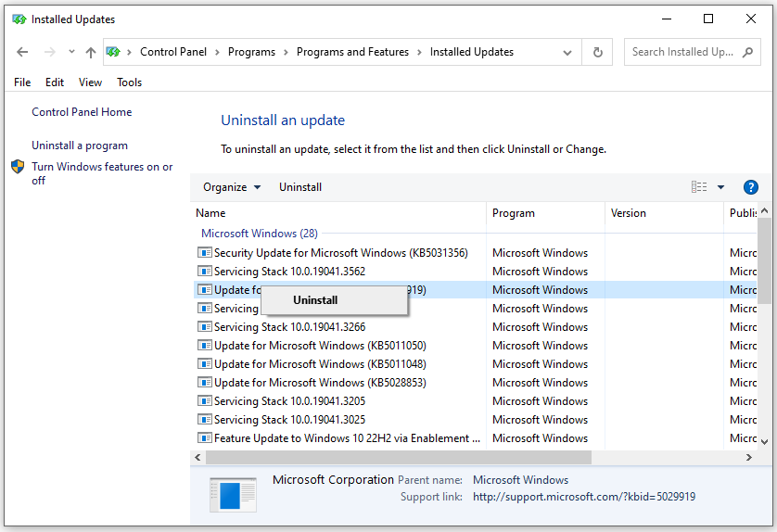This screenshot has height=532, width=777.
Task: Open the Tools menu
Action: (129, 82)
